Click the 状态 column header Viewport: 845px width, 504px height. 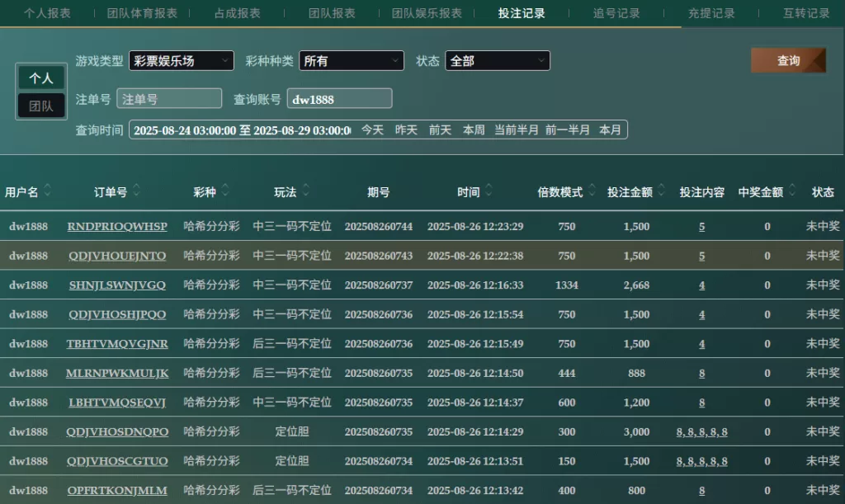tap(823, 192)
